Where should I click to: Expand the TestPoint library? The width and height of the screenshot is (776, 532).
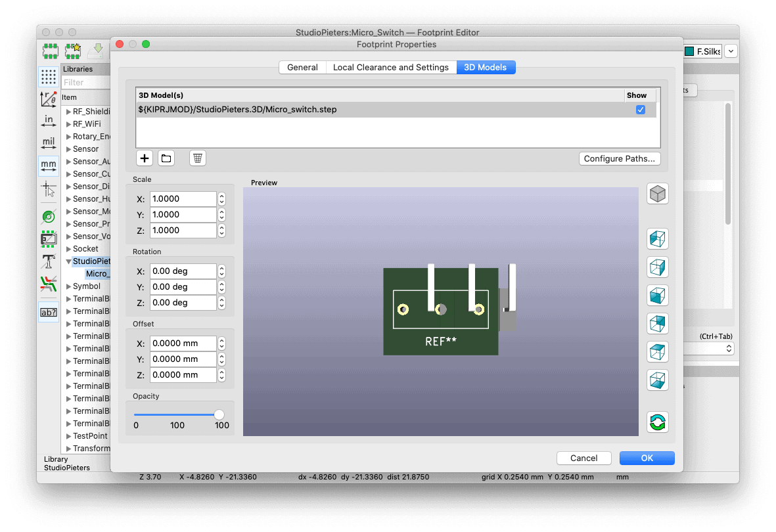point(69,436)
